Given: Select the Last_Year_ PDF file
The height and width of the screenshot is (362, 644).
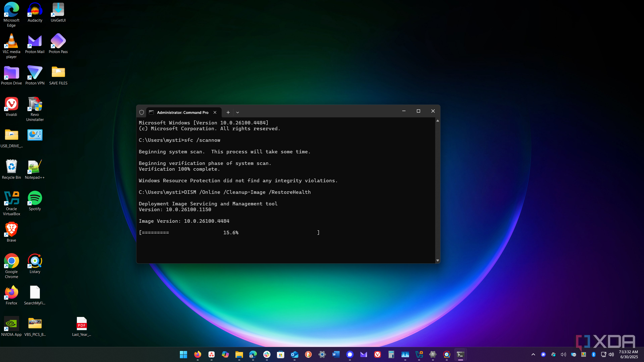Looking at the screenshot, I should 82,327.
